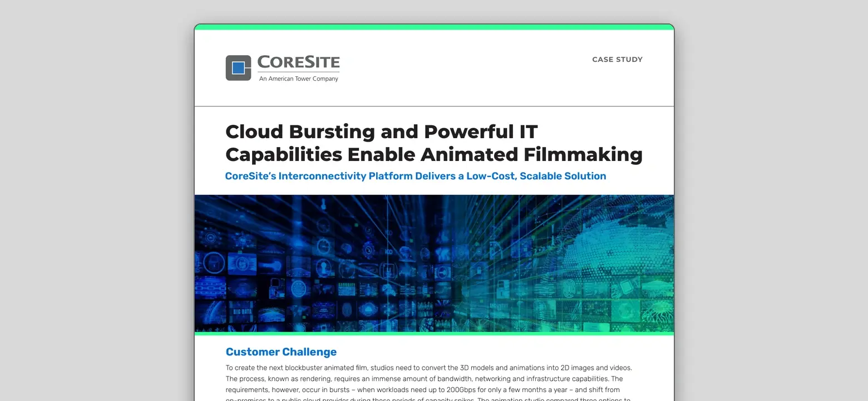Viewport: 868px width, 401px height.
Task: Click the paragraph line starting To create
Action: (429, 368)
